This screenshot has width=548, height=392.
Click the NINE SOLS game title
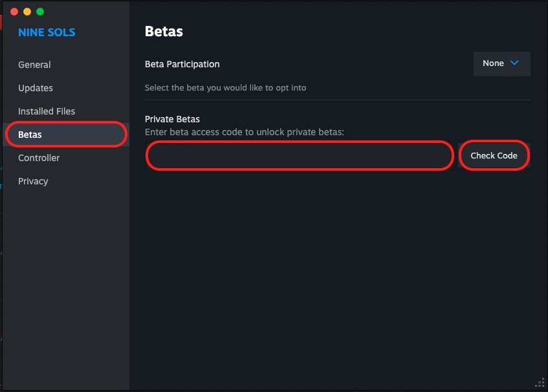[47, 32]
